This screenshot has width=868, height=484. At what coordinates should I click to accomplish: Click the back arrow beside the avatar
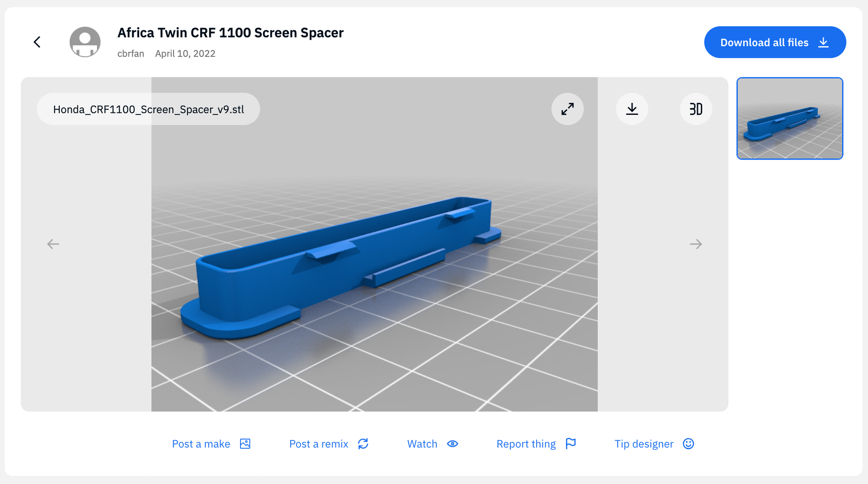pyautogui.click(x=37, y=42)
